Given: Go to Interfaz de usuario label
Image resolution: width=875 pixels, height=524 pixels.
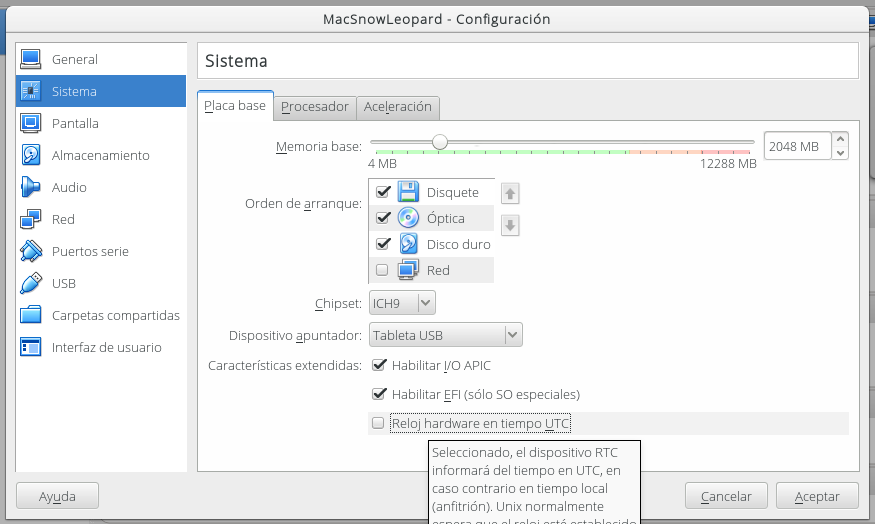Looking at the screenshot, I should click(107, 347).
